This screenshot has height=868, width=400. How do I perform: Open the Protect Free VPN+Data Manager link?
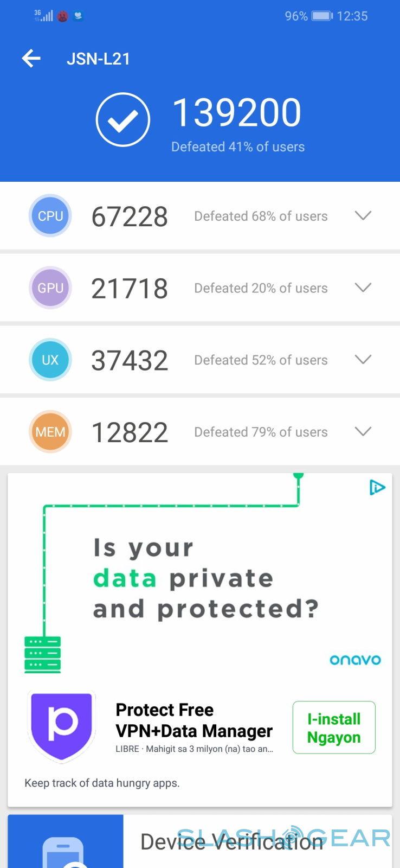tap(193, 720)
